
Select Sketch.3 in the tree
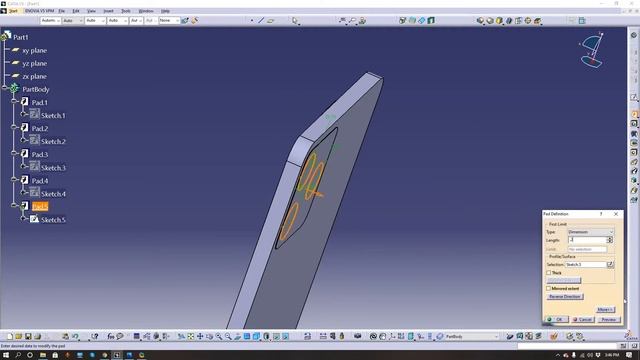[x=53, y=168]
